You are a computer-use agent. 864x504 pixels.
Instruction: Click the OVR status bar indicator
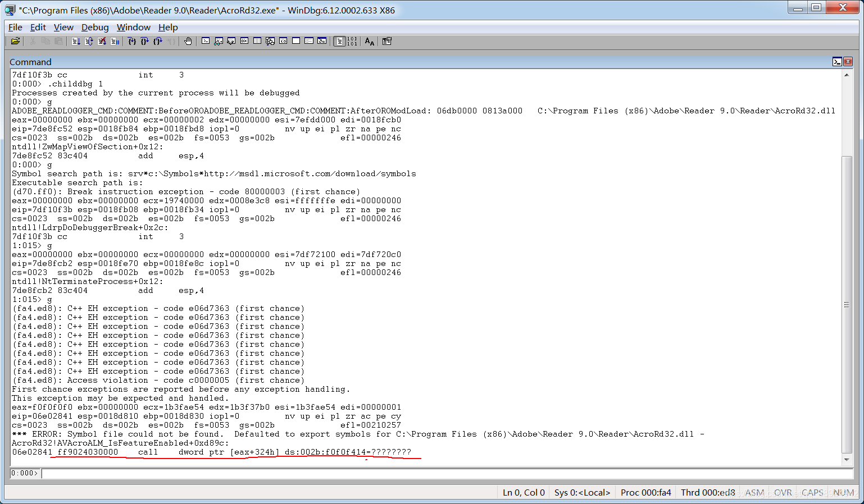(x=783, y=492)
